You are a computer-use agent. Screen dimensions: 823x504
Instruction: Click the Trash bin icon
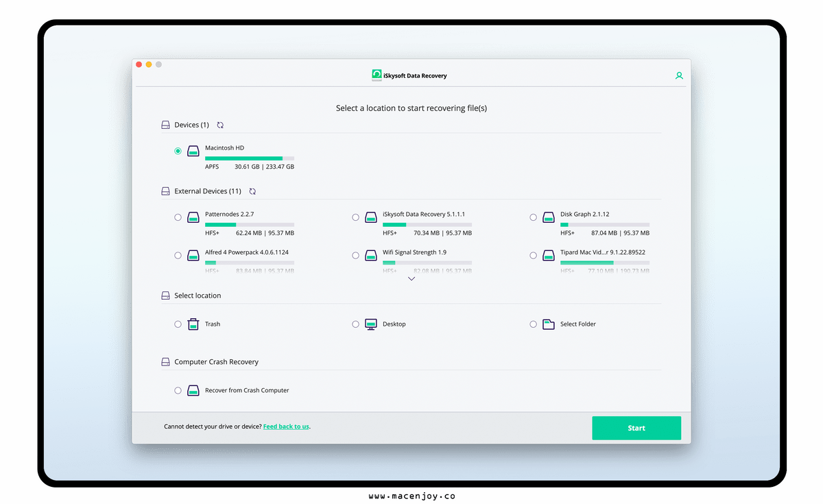(x=193, y=324)
